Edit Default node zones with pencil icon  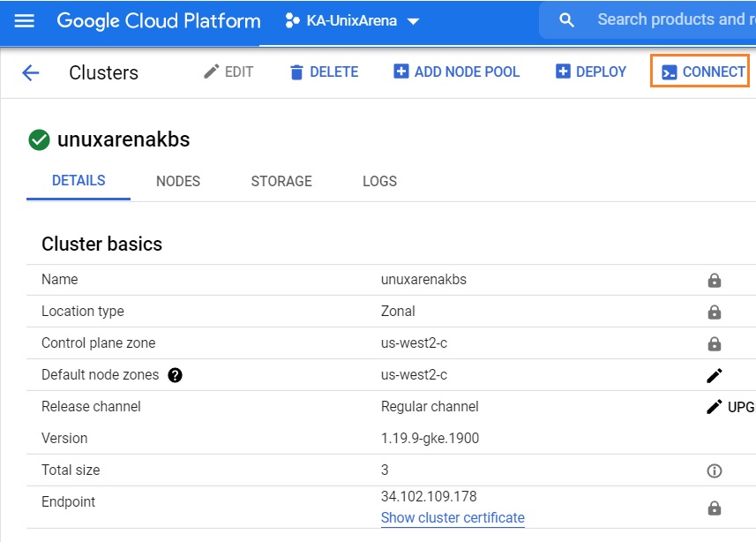click(714, 375)
